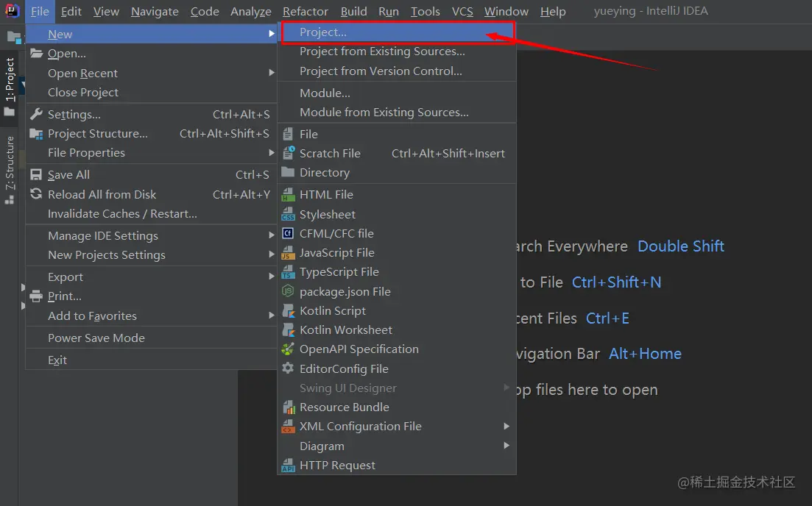Click the toolbar project icon below logo
Image resolution: width=812 pixels, height=506 pixels.
[x=14, y=38]
